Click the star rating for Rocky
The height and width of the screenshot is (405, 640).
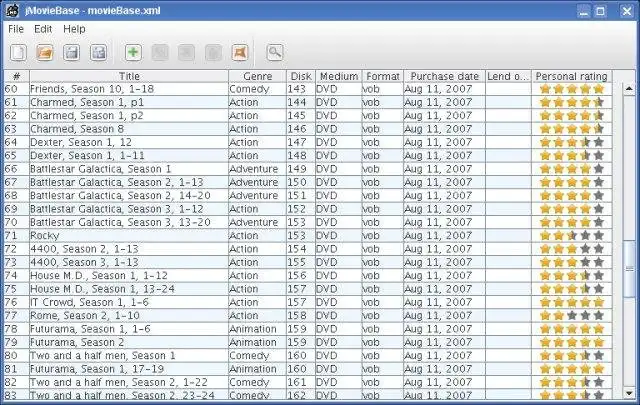tap(571, 236)
